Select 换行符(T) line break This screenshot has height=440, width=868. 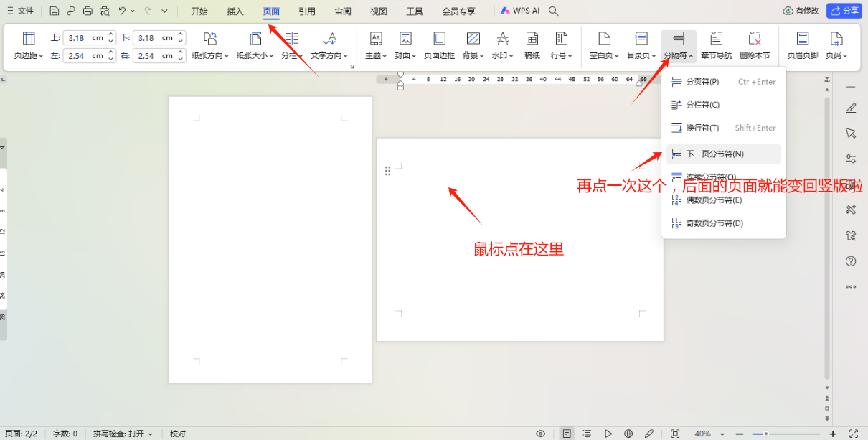723,128
